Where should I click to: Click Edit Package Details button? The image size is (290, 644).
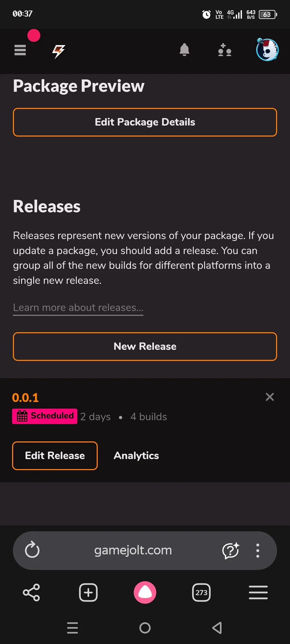(x=145, y=122)
